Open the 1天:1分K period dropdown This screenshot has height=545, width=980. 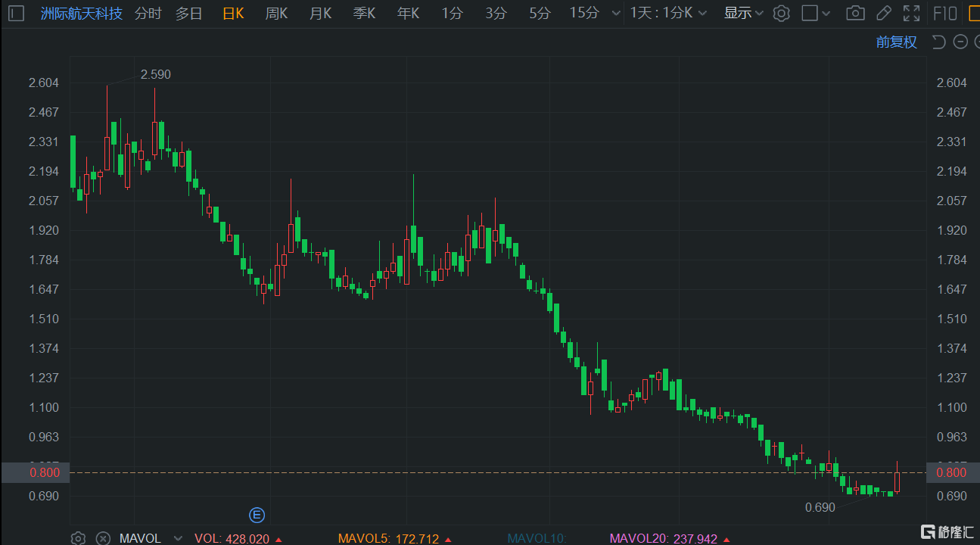pos(669,13)
